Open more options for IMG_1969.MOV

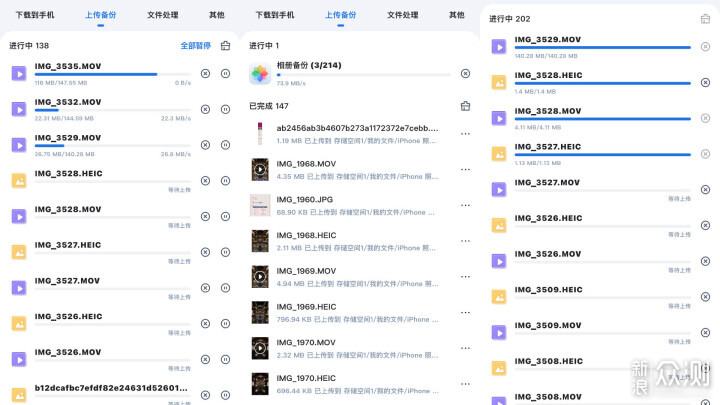465,277
